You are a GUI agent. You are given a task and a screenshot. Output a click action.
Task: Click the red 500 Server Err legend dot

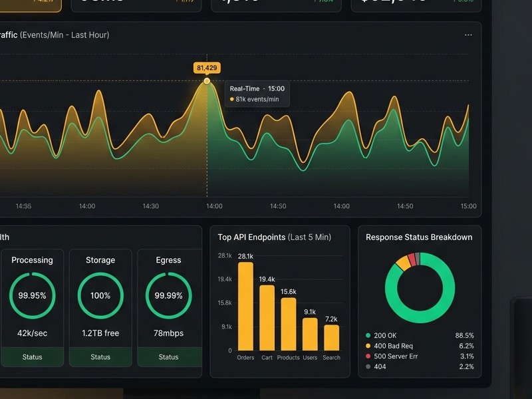click(368, 356)
